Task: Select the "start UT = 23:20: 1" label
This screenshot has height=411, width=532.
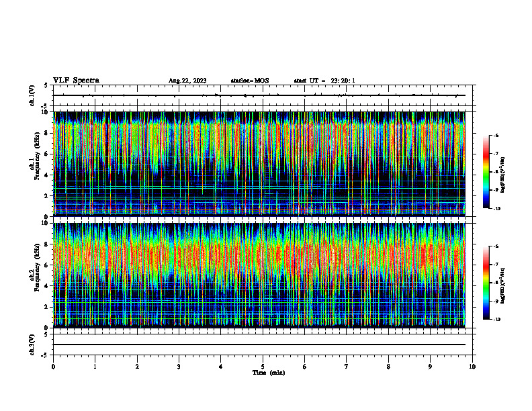Action: click(x=324, y=81)
